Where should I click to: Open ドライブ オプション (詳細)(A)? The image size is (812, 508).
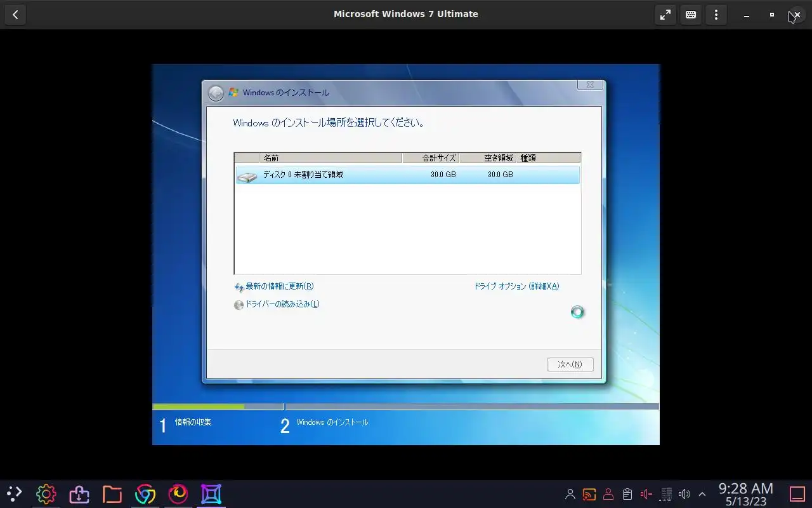click(x=516, y=286)
